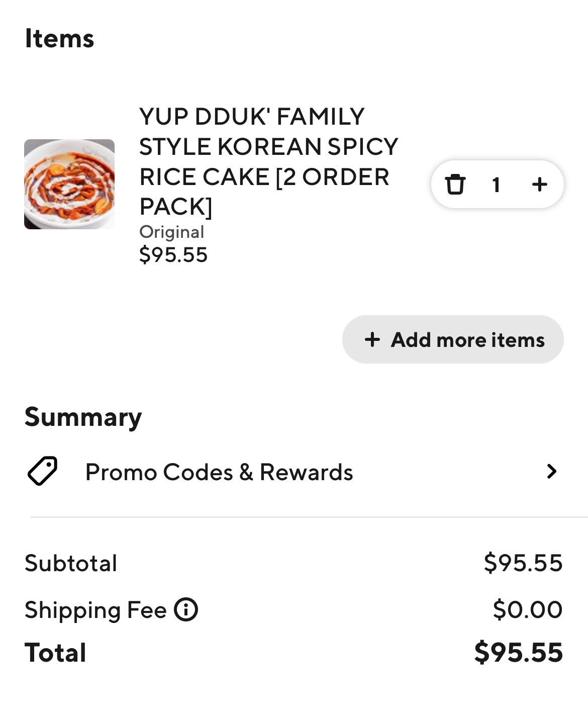Expand Promo Codes & Rewards chevron arrow

[551, 471]
